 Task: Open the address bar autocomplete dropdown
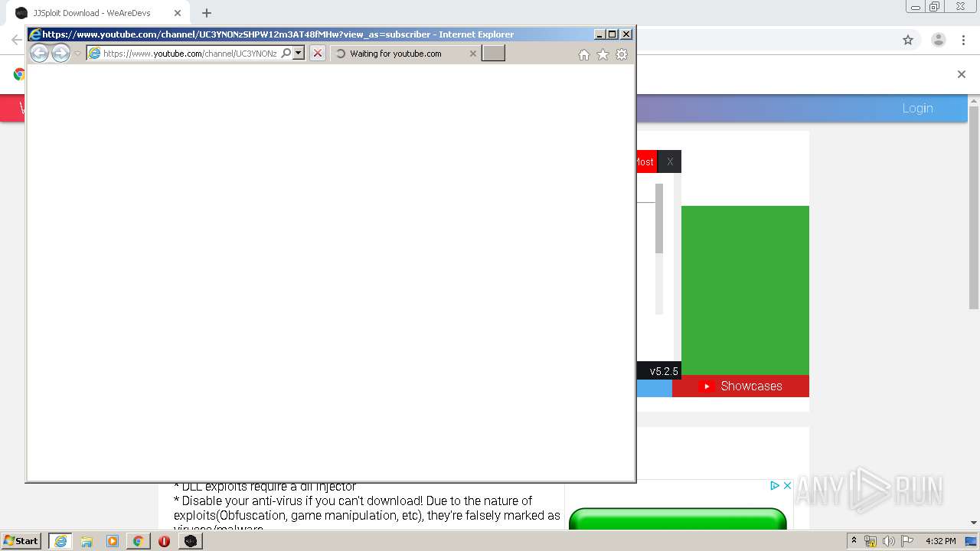click(299, 53)
